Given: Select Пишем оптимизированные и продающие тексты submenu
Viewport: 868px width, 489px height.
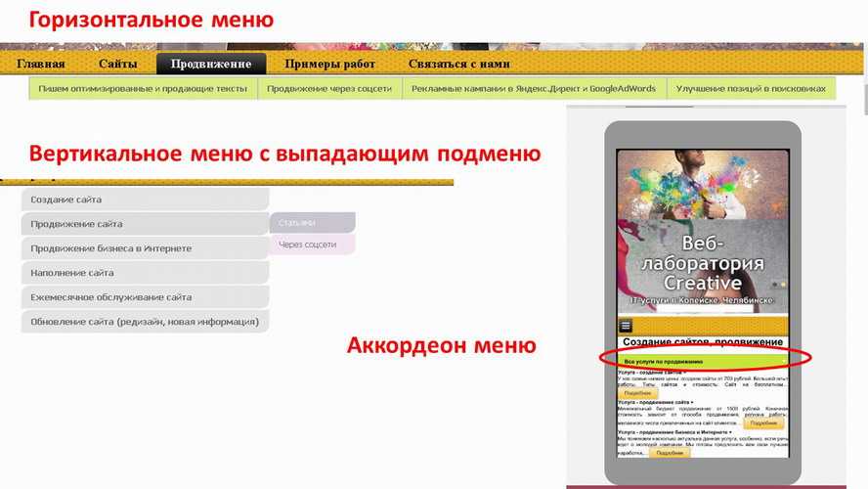Looking at the screenshot, I should [143, 89].
